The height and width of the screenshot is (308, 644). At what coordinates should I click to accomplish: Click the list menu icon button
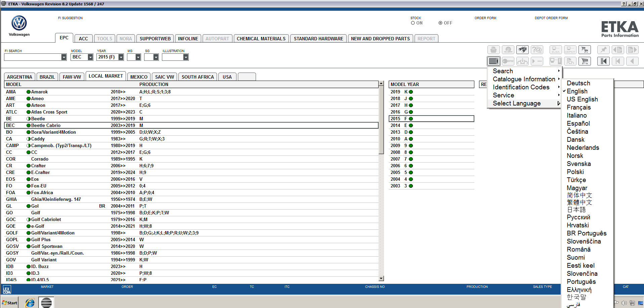click(493, 61)
